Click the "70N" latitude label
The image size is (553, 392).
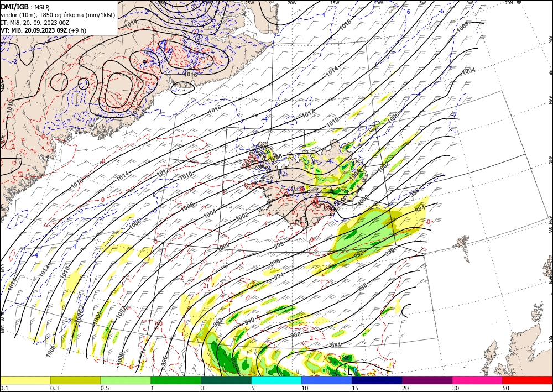[509, 3]
